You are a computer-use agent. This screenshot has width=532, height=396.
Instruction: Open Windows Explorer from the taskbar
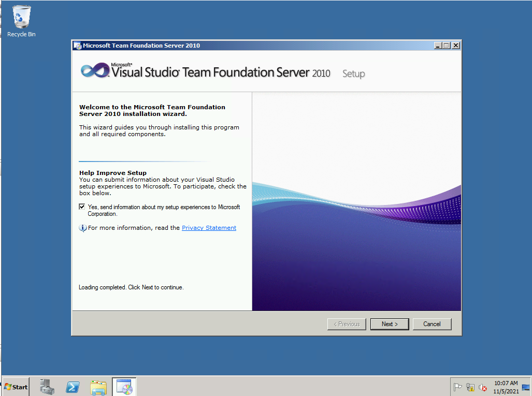coord(98,387)
